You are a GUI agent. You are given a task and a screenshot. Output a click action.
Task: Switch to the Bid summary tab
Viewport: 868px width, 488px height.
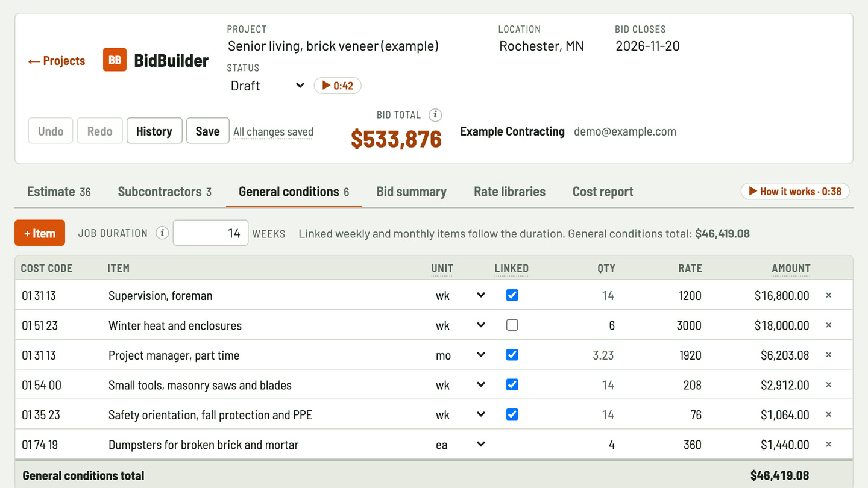pos(412,192)
